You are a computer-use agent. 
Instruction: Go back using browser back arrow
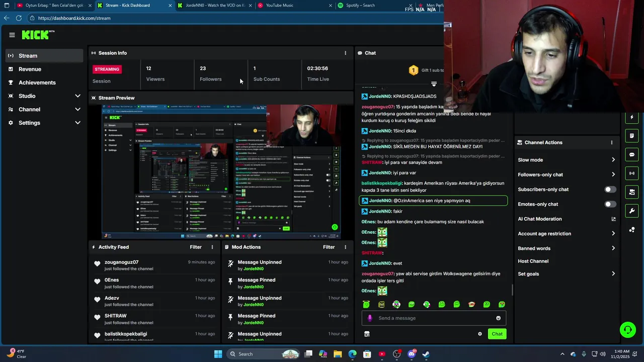(7, 18)
